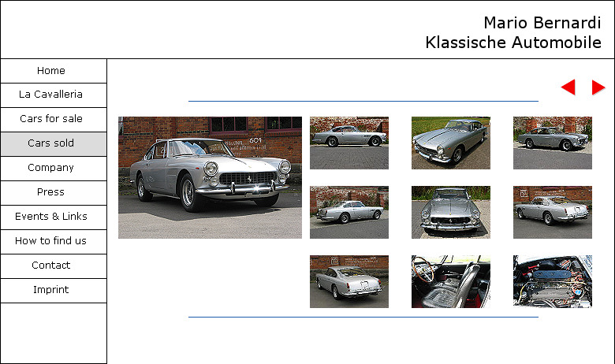Select highlighted Cars sold menu item
615x364 pixels.
pyautogui.click(x=54, y=144)
